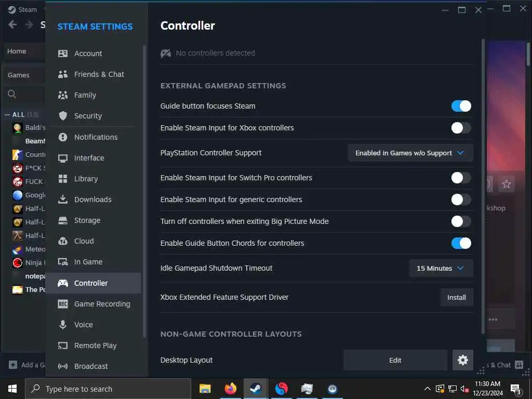Open the Steam menu

coord(22,9)
